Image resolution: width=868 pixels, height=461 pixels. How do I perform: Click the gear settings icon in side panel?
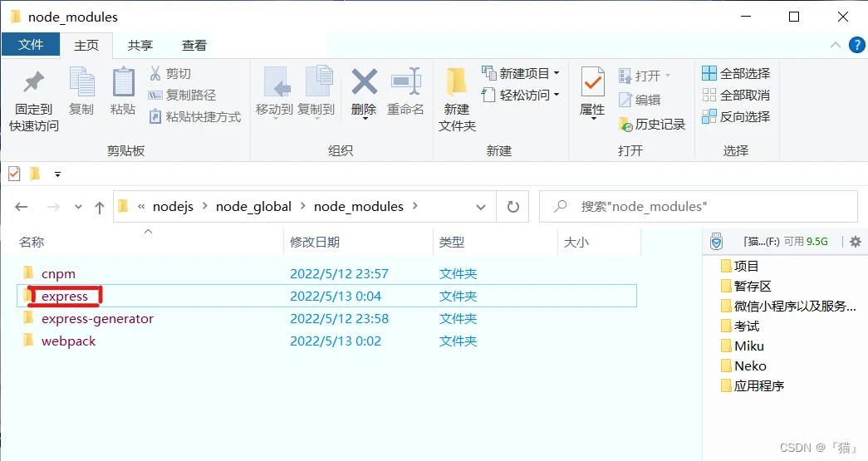tap(855, 242)
